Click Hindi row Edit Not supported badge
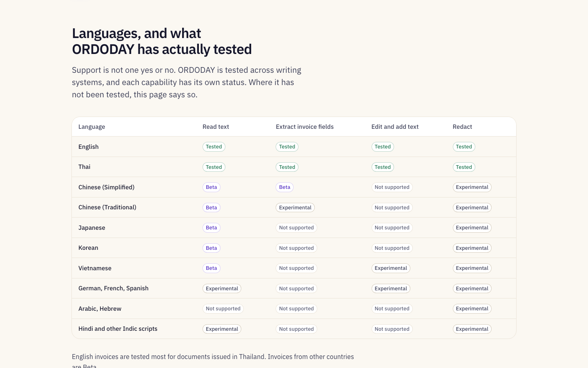The height and width of the screenshot is (368, 588). pos(392,329)
